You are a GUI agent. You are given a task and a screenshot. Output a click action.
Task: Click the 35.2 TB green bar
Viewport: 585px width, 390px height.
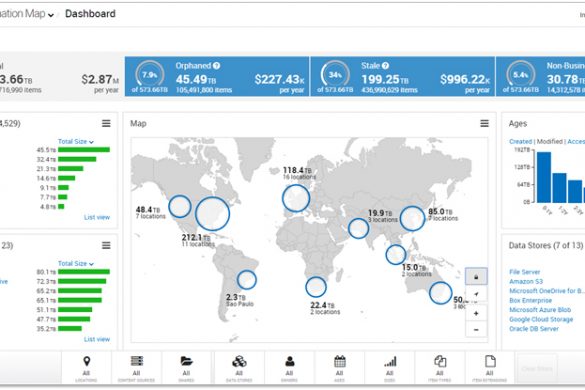point(70,328)
